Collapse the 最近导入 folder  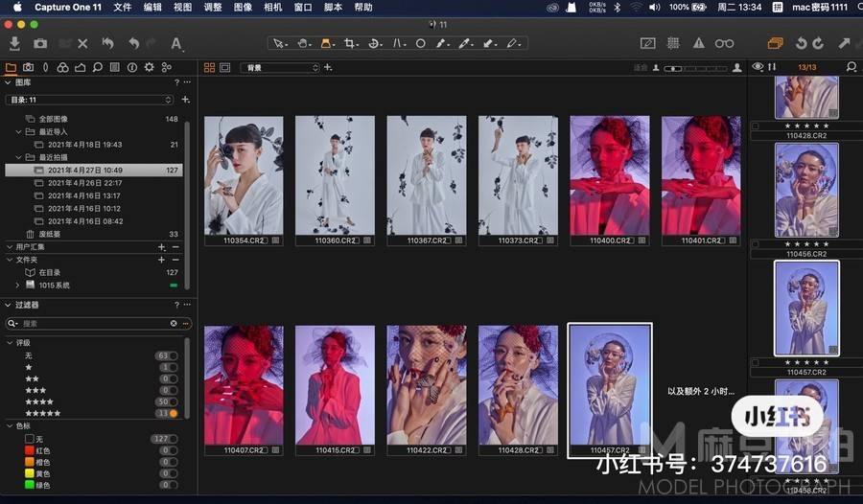tap(19, 131)
